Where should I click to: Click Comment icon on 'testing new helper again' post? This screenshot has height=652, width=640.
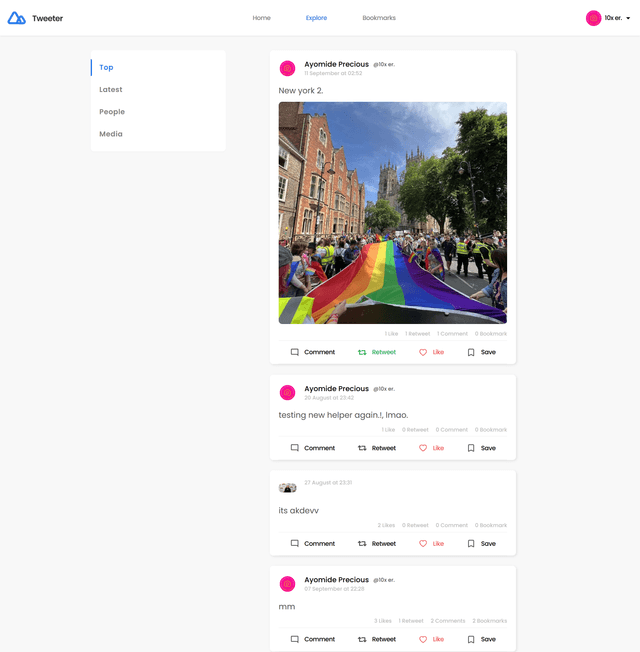tap(294, 448)
